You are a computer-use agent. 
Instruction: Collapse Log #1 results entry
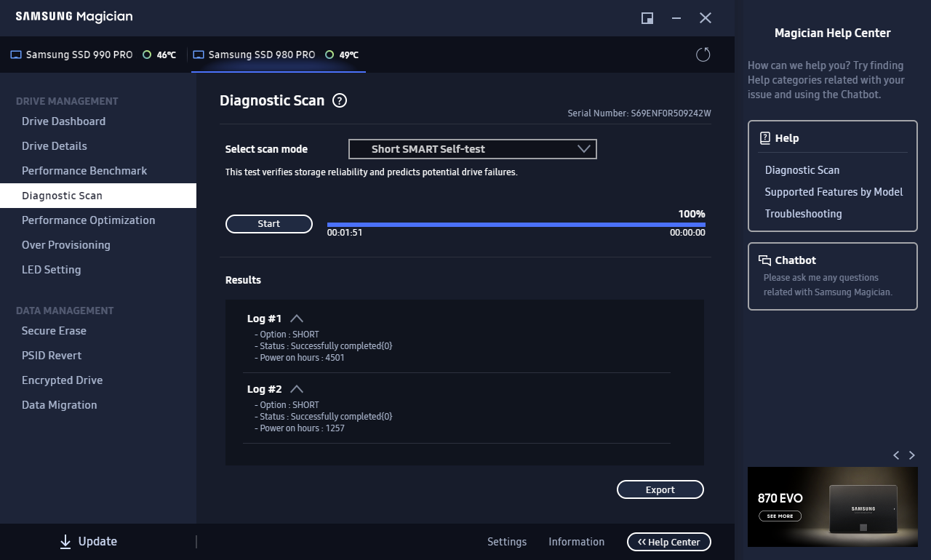(297, 319)
